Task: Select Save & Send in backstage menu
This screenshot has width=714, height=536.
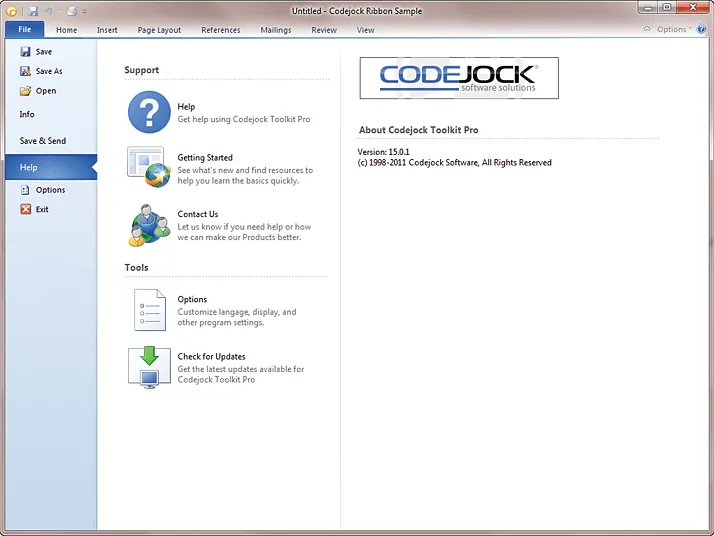Action: pos(51,141)
